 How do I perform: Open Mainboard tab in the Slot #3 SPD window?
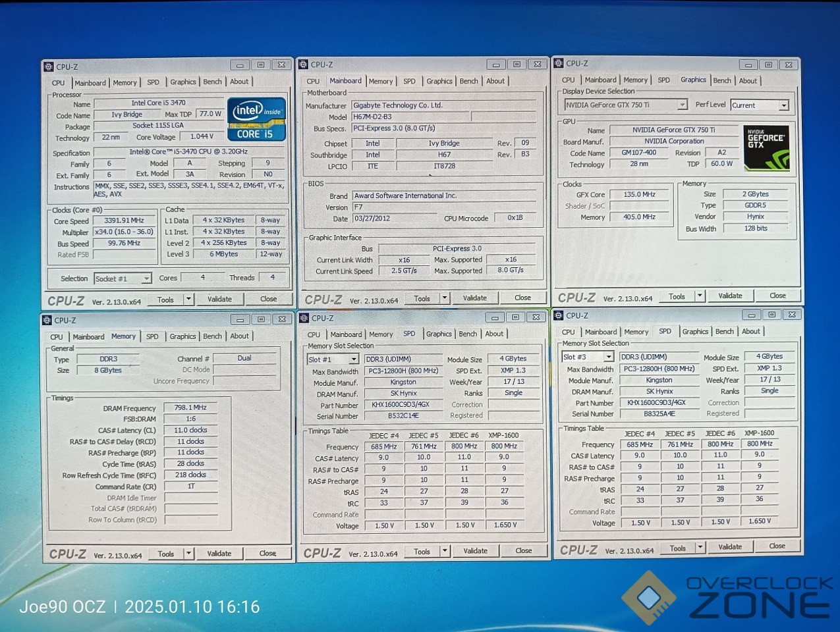[601, 332]
